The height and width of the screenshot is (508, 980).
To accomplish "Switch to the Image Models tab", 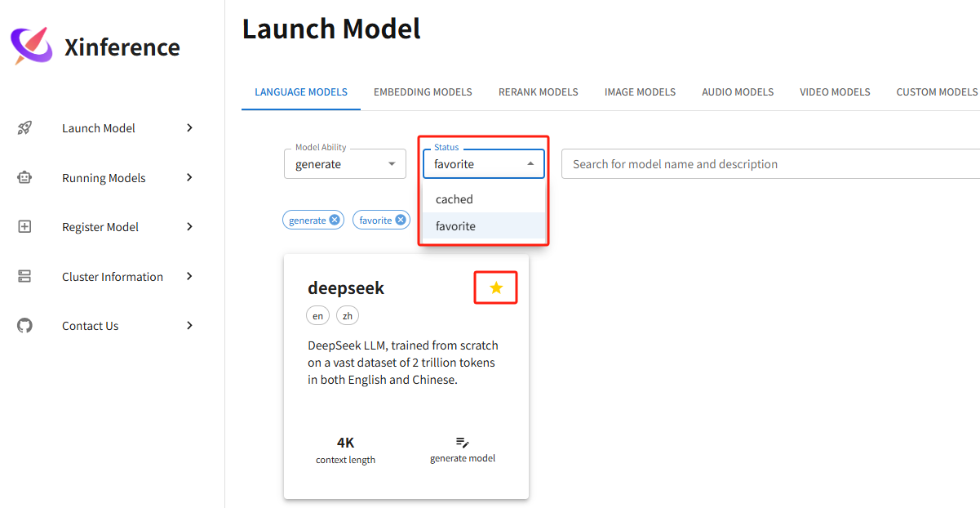I will pos(640,92).
